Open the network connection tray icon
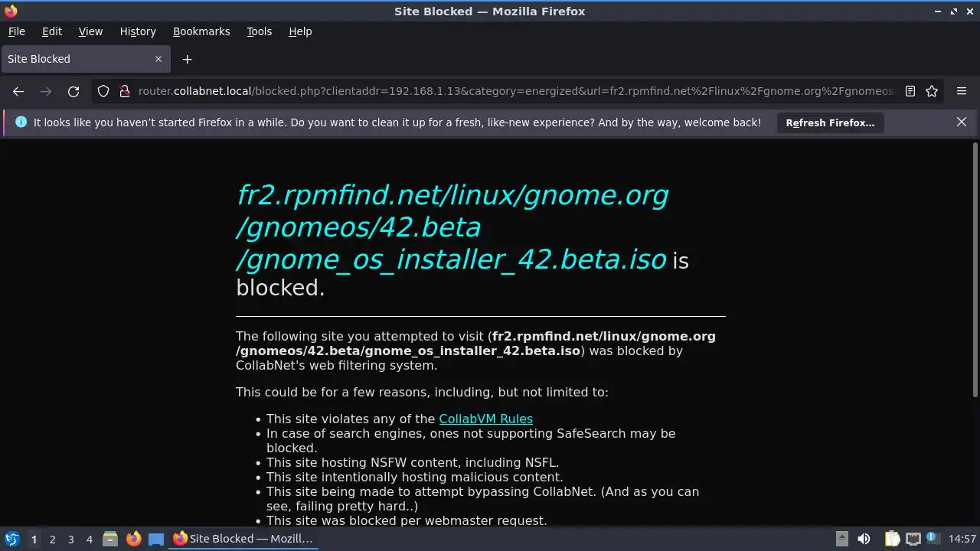 [913, 539]
